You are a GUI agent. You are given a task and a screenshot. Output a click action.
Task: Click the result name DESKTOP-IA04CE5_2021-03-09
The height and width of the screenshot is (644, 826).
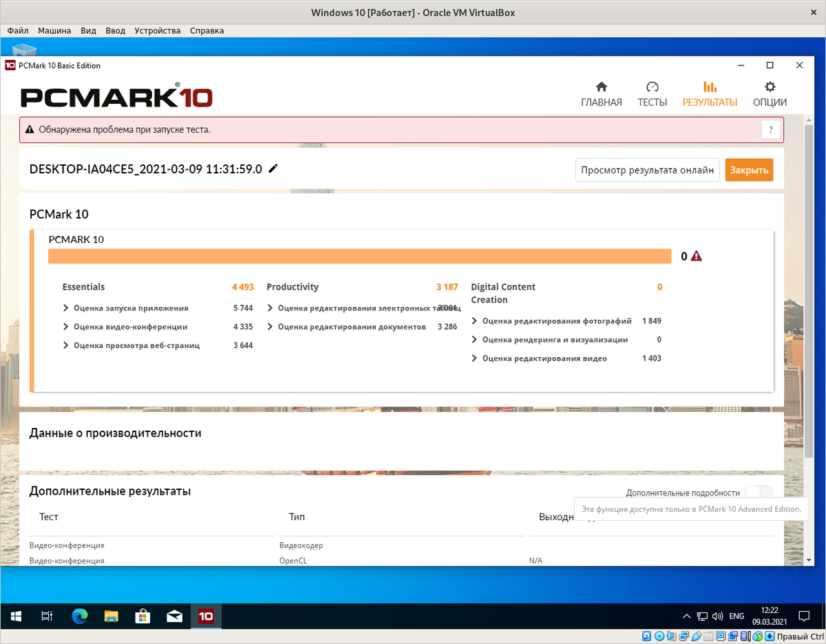(x=146, y=169)
